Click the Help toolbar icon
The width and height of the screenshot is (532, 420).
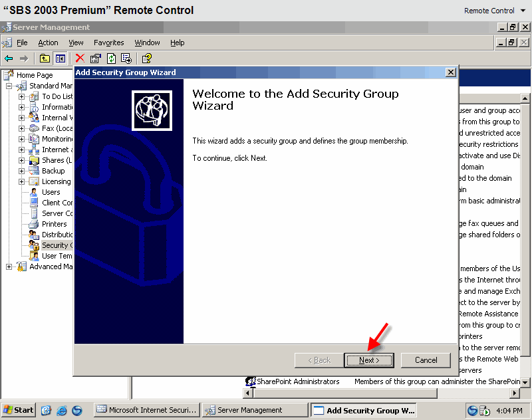(146, 58)
